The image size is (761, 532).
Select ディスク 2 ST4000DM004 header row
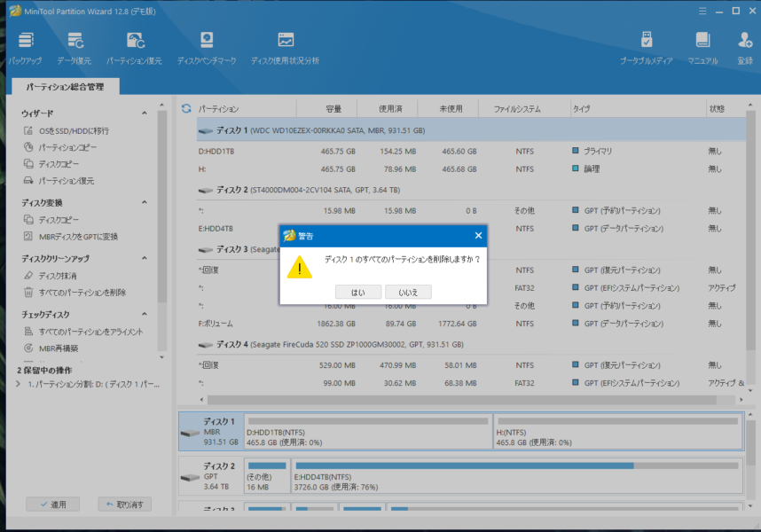pyautogui.click(x=471, y=190)
